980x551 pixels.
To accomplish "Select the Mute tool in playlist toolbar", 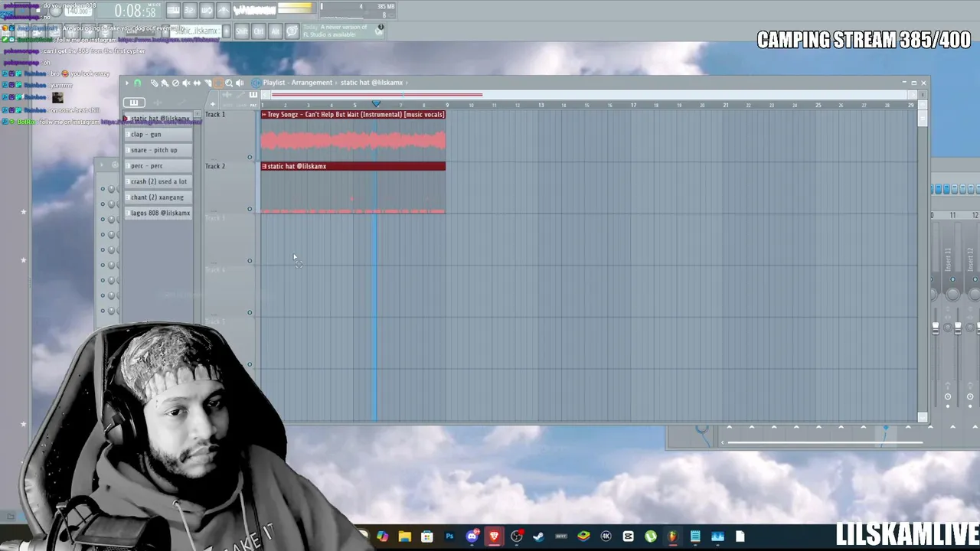I will 186,83.
